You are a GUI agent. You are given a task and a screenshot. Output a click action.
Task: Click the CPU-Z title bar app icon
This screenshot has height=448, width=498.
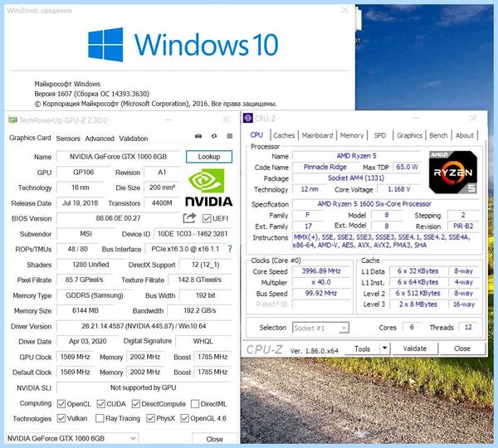[x=248, y=118]
